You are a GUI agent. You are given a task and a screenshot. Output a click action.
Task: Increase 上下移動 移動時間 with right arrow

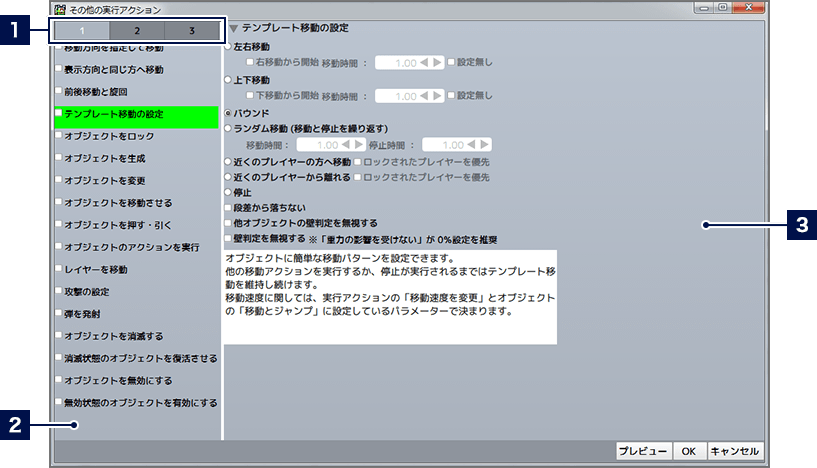click(437, 96)
